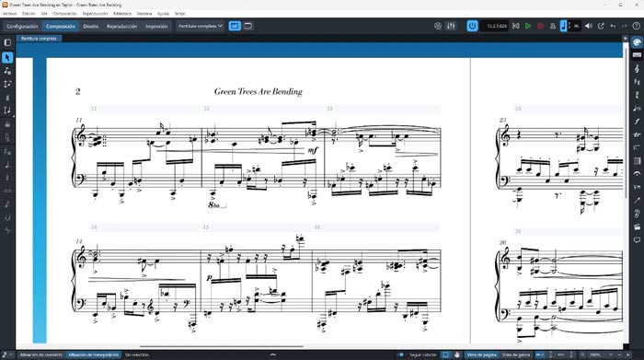Open the key signatures panel icon

pos(637,82)
